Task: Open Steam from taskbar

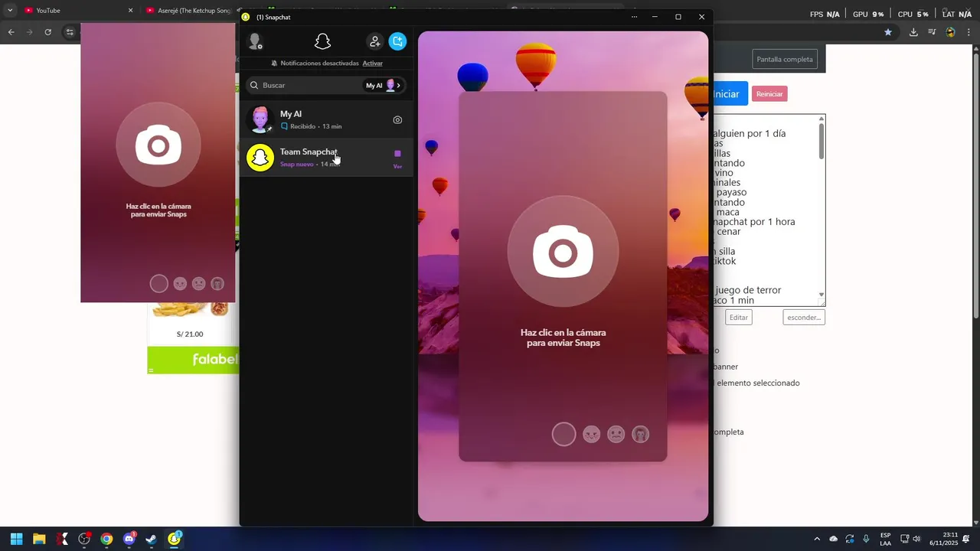Action: click(152, 539)
